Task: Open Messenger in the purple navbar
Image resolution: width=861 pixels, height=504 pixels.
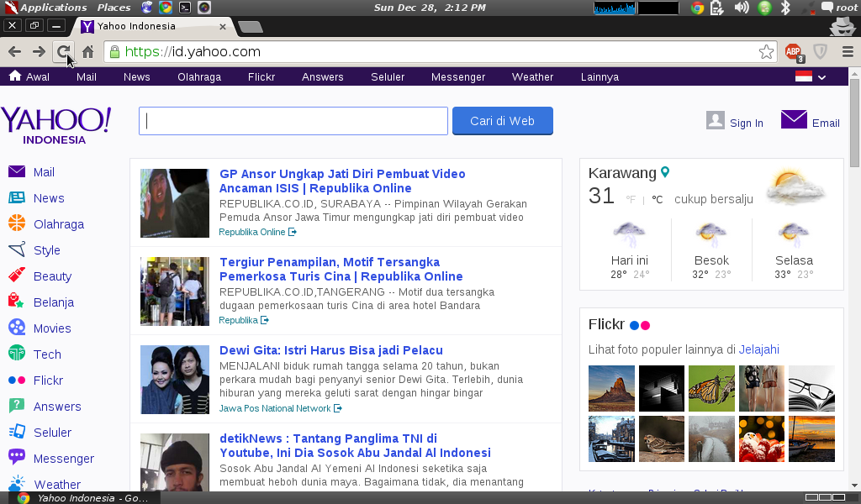Action: (x=458, y=76)
